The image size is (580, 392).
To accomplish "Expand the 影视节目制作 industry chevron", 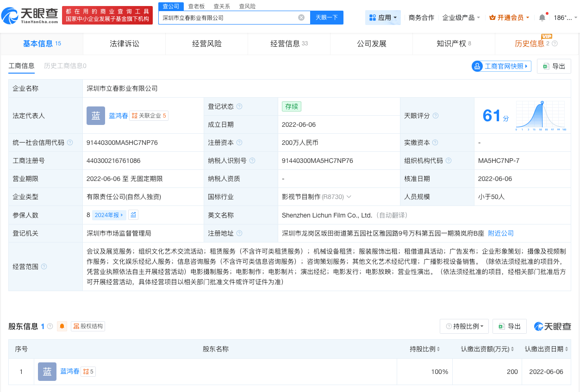I will point(349,197).
